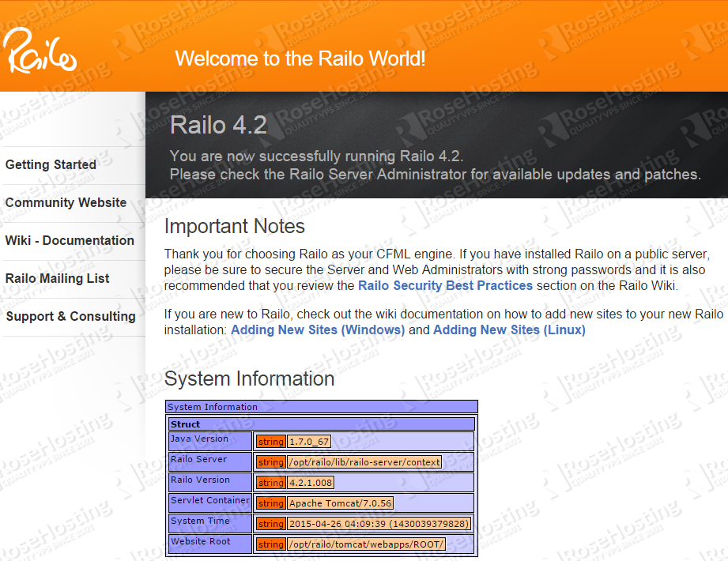
Task: Click the /opt/railo/tomcat/webapps/ROOT/ path value
Action: point(366,544)
